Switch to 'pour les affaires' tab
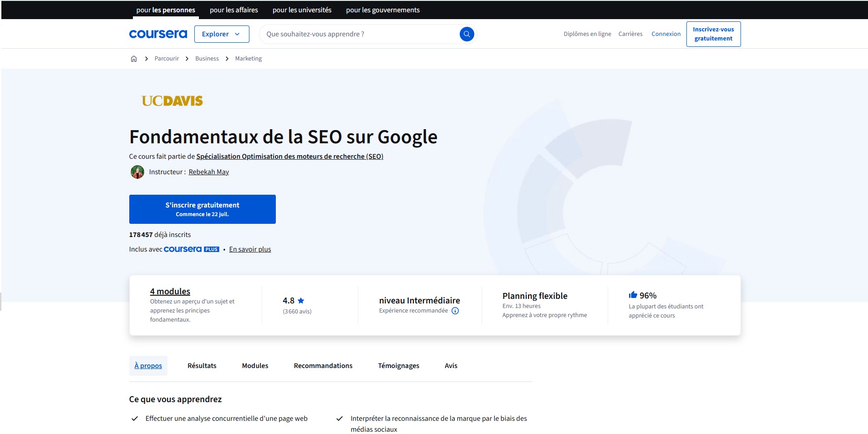The image size is (868, 434). pos(234,10)
